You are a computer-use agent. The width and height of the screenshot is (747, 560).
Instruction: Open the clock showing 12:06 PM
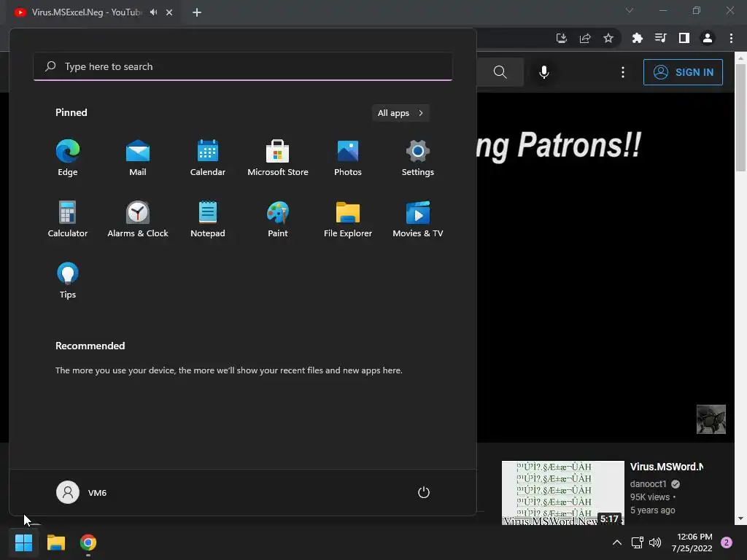tap(692, 542)
